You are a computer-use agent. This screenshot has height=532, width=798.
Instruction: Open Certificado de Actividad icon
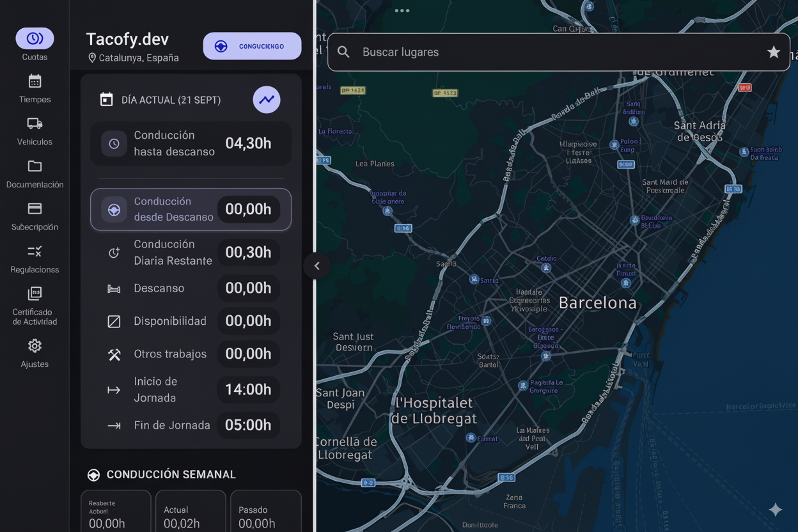(x=35, y=293)
